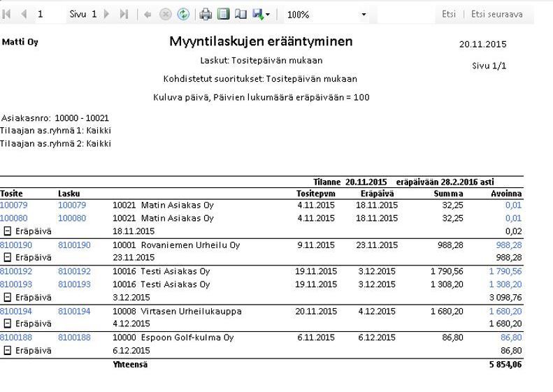This screenshot has width=553, height=392.
Task: Open Lasku 100079 link
Action: (x=72, y=205)
